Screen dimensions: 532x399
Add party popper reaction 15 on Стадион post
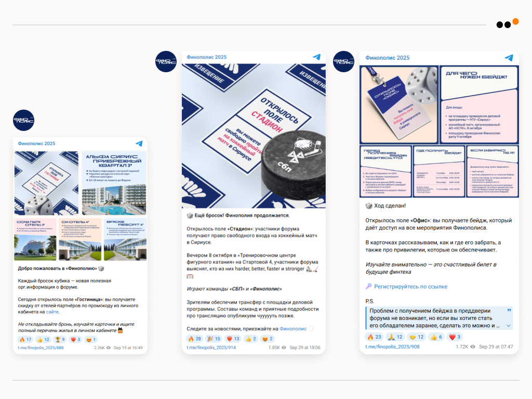(214, 339)
